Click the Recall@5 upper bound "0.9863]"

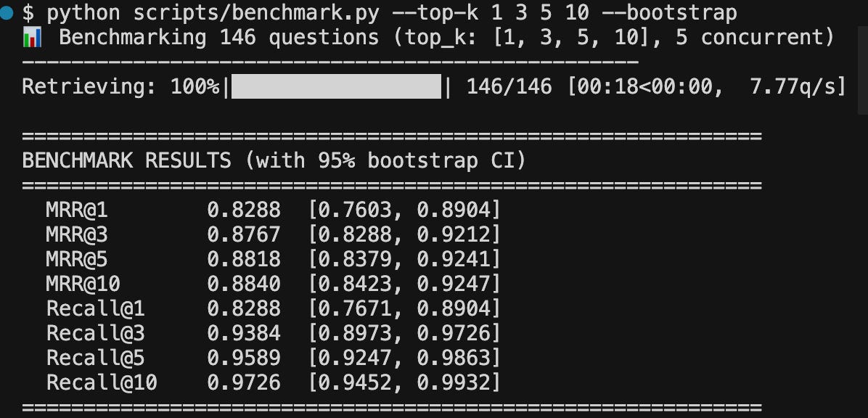459,358
